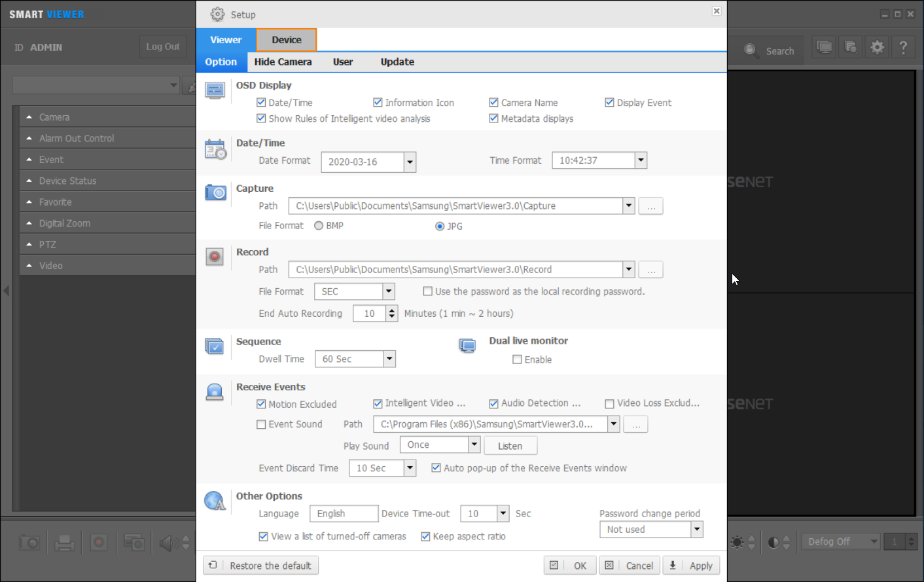Image resolution: width=924 pixels, height=582 pixels.
Task: Open the Play Sound Once dropdown
Action: coord(475,445)
